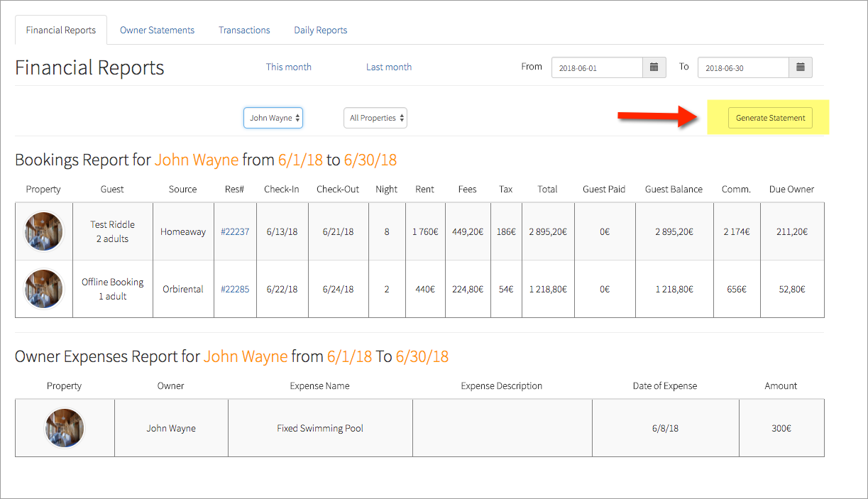The width and height of the screenshot is (868, 499).
Task: Open the All Properties dropdown
Action: pyautogui.click(x=375, y=118)
